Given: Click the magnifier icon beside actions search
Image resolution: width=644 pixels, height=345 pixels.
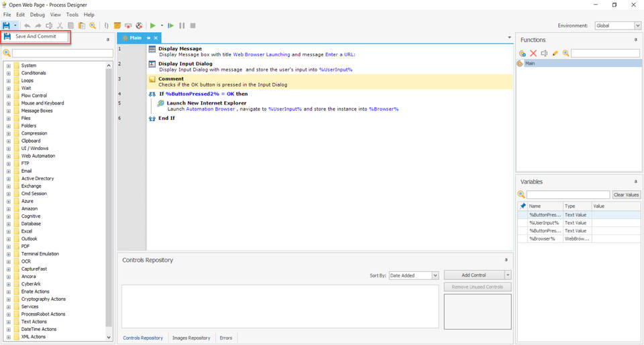Looking at the screenshot, I should pyautogui.click(x=7, y=53).
